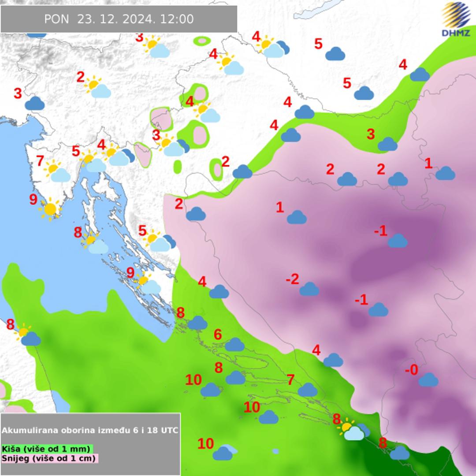Click the -2 temperature value
The width and height of the screenshot is (476, 476).
292,279
